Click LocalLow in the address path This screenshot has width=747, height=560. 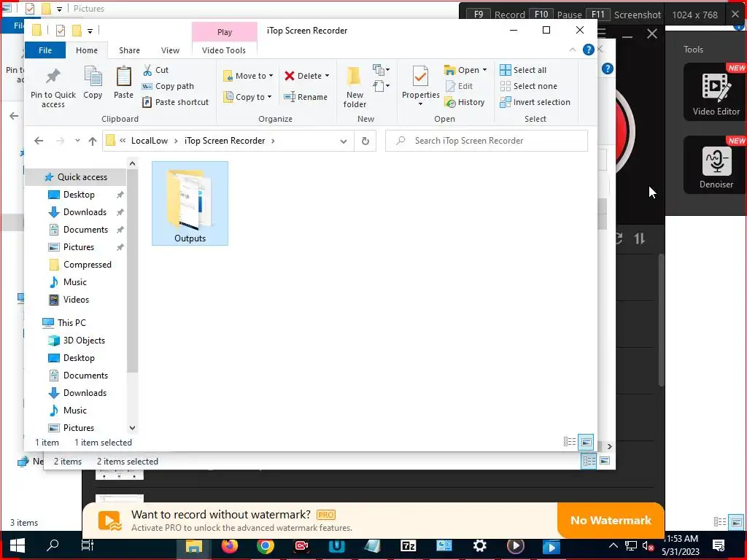tap(150, 141)
